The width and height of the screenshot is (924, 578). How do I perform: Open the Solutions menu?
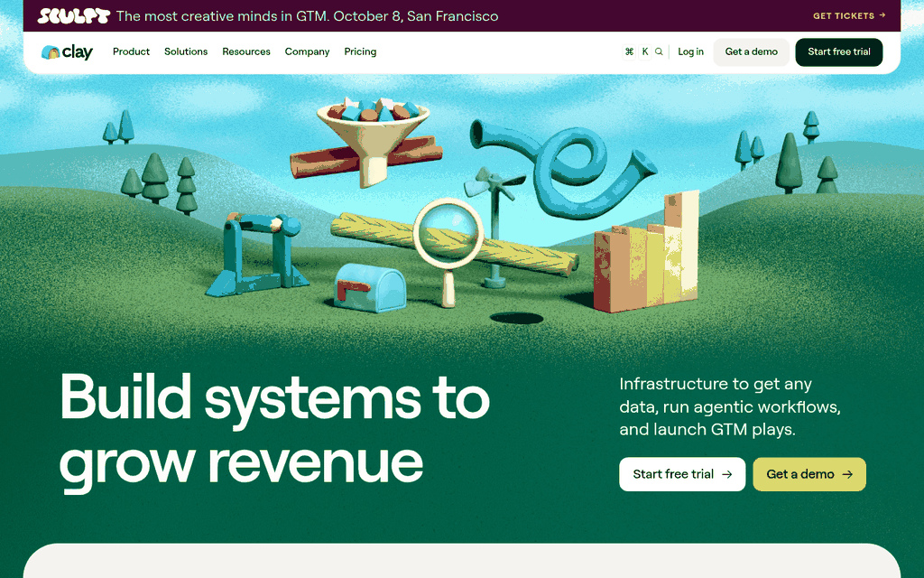pos(186,51)
